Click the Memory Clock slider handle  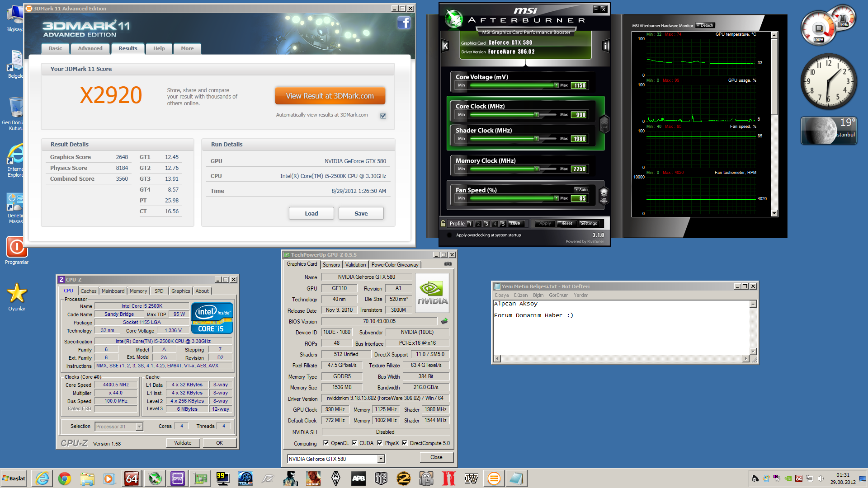coord(537,169)
